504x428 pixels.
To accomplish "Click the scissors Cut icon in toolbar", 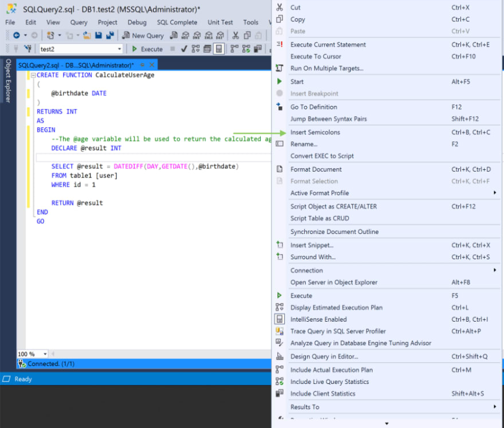I will (x=235, y=35).
